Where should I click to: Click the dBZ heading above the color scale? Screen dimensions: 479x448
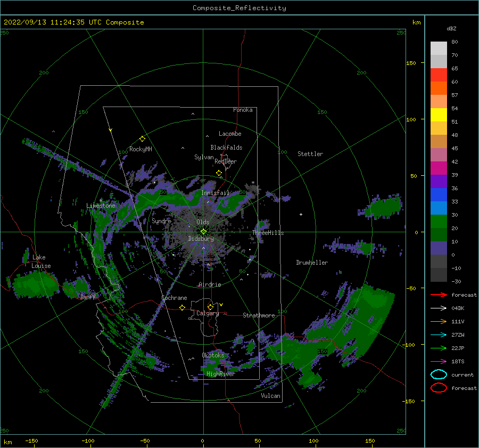coord(451,28)
